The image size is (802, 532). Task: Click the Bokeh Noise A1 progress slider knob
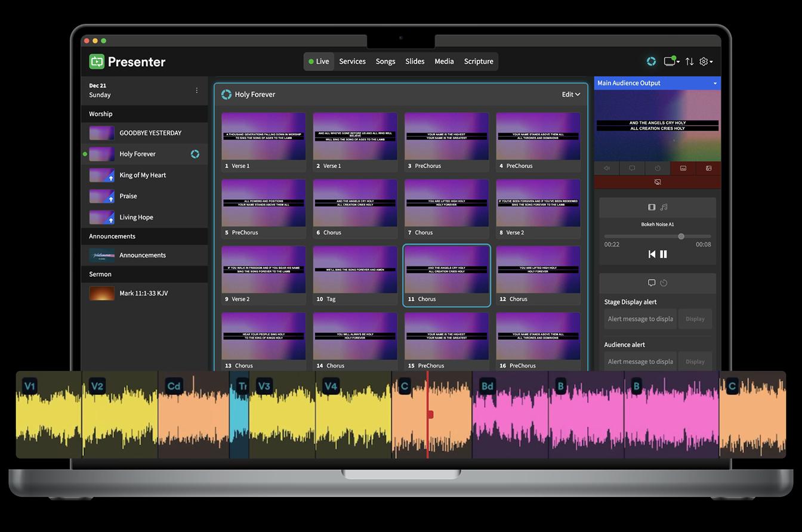click(x=681, y=237)
